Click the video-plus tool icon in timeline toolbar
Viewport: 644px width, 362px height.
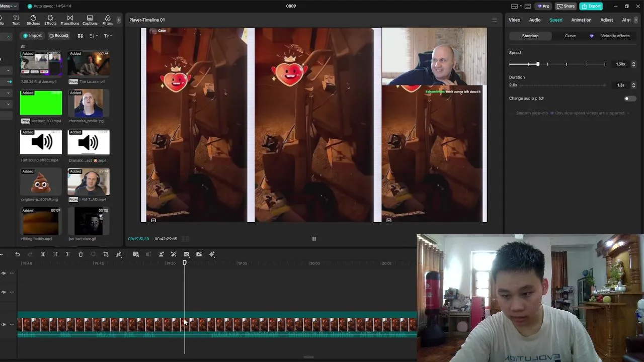[199, 254]
